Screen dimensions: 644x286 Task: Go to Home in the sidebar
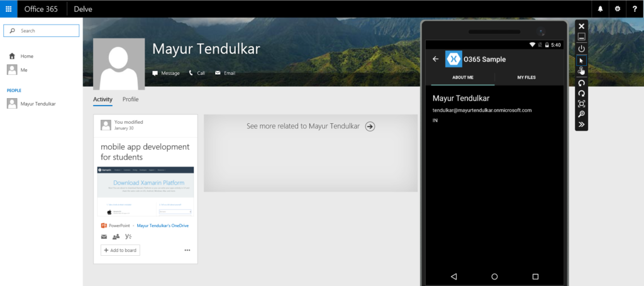(26, 56)
